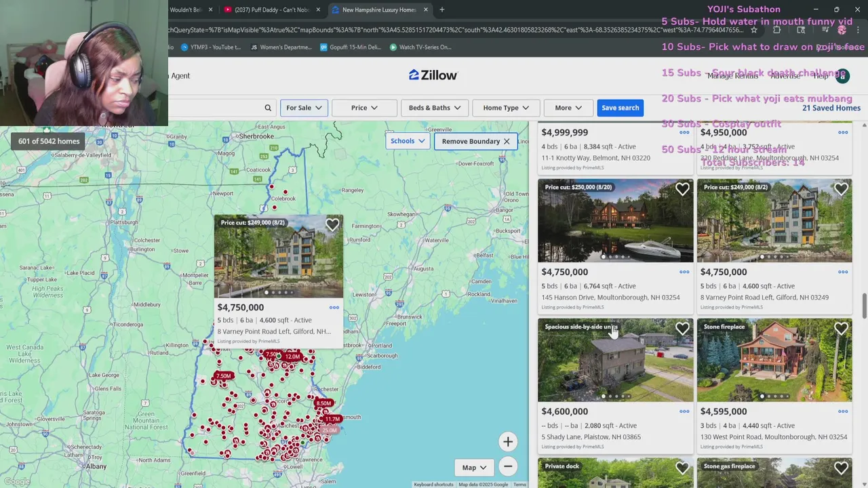Image resolution: width=868 pixels, height=488 pixels.
Task: Click the address bar URL field
Action: pos(454,30)
